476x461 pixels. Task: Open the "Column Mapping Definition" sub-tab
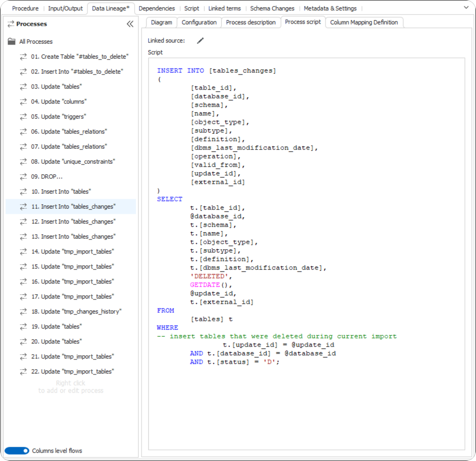pyautogui.click(x=364, y=22)
